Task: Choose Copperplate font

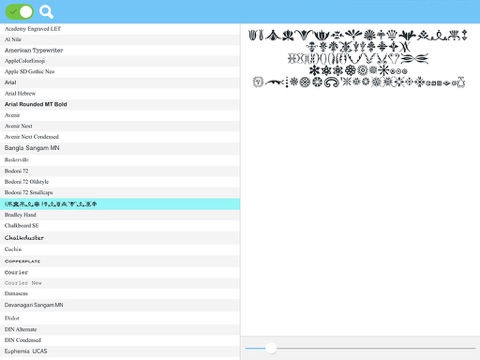Action: click(120, 261)
